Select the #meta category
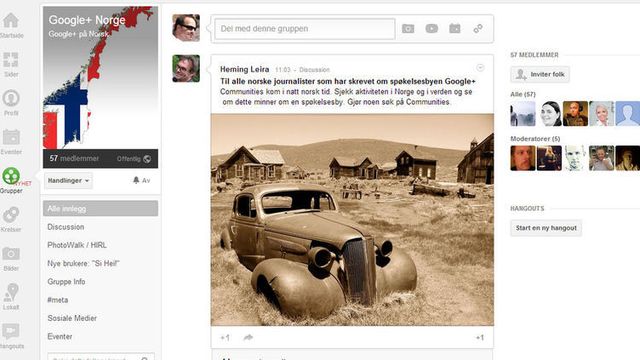Screen dimensions: 640x360 (x=58, y=300)
